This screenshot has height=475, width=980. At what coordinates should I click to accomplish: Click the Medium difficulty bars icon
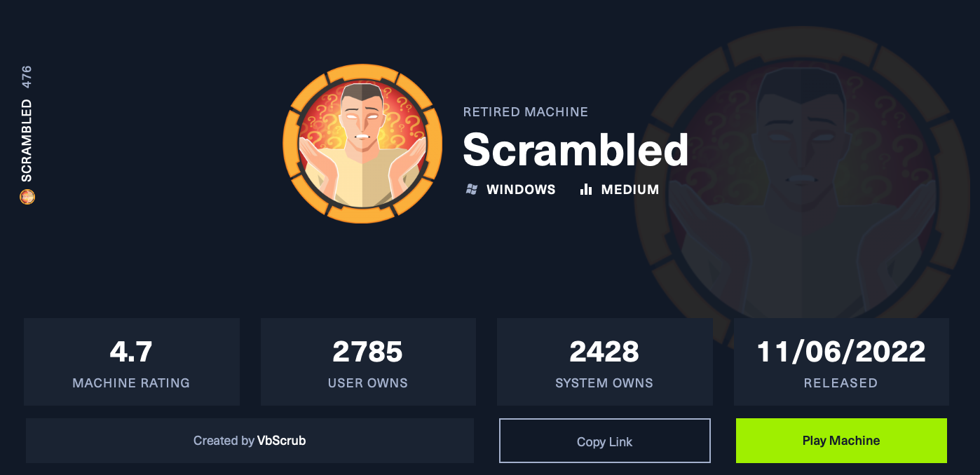586,189
